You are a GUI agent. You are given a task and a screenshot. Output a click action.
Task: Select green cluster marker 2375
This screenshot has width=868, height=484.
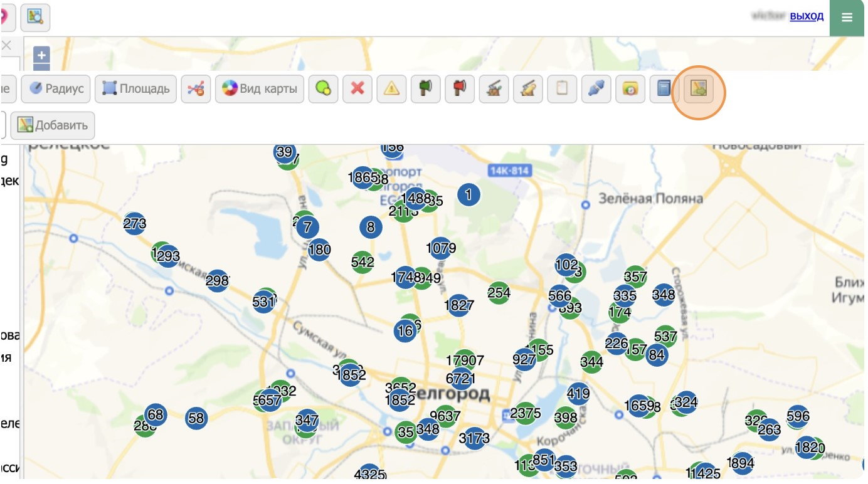pos(526,413)
